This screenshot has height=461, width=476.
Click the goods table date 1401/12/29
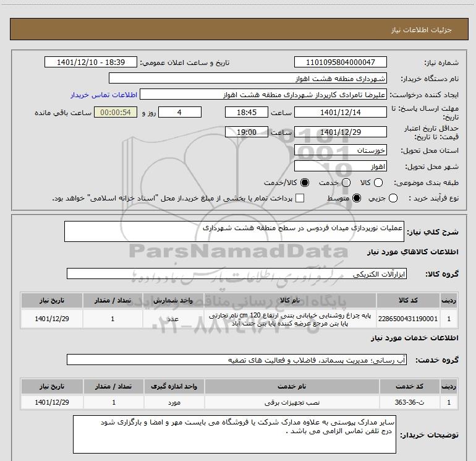[52, 319]
